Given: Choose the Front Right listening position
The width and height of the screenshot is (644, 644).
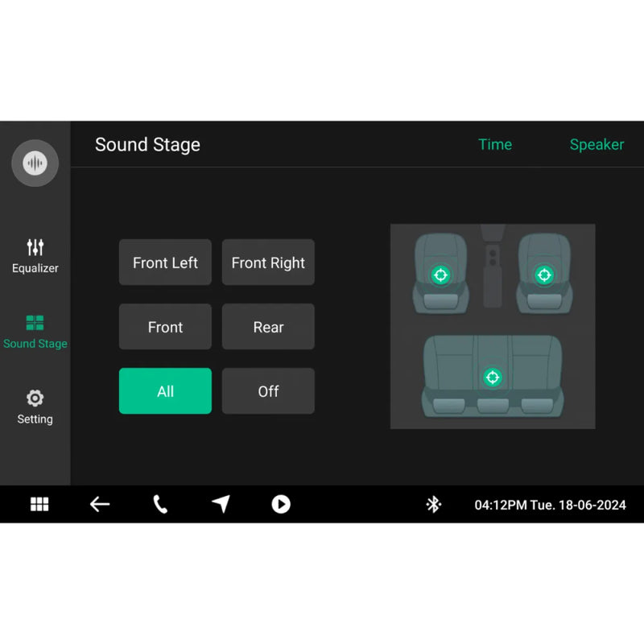Looking at the screenshot, I should (x=268, y=262).
